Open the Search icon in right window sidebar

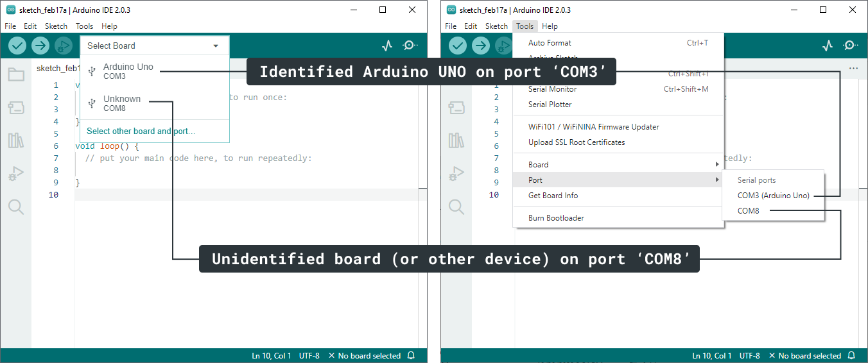(x=456, y=207)
